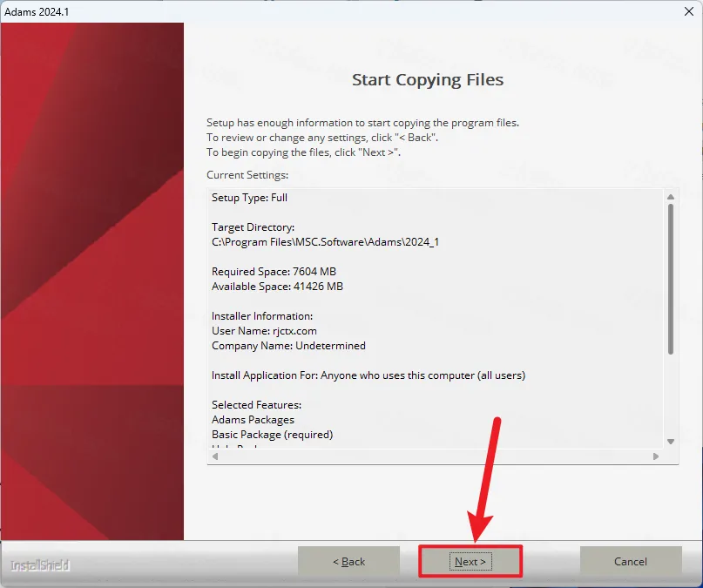Click the InstallShield label at bottom left

40,565
